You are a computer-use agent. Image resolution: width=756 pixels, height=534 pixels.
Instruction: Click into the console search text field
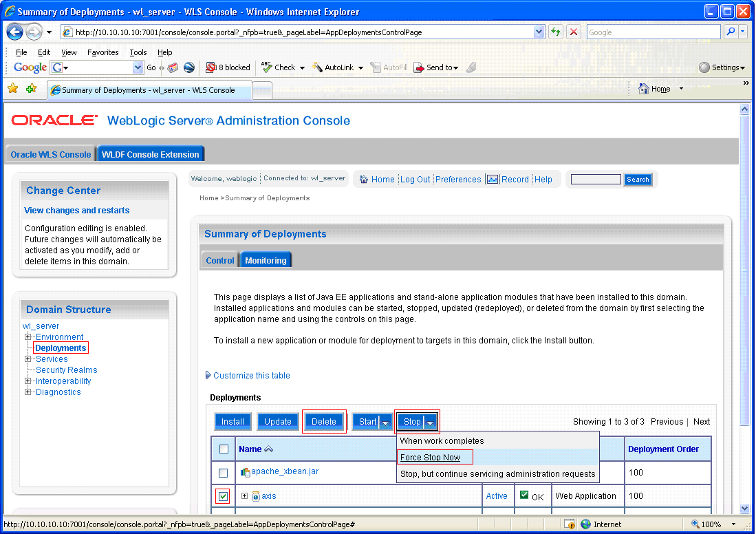(596, 180)
